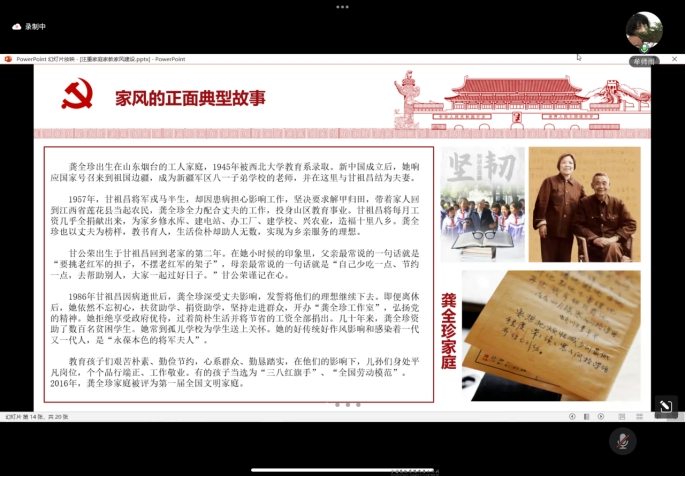This screenshot has width=686, height=477.
Task: Click the PowerPoint logo in title bar
Action: 9,59
